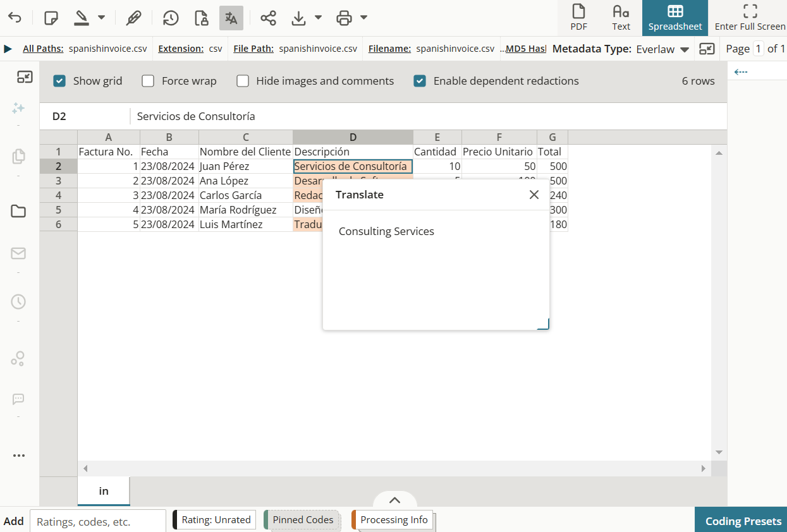Screen dimensions: 787x532
Task: Open the folder sidebar icon
Action: pyautogui.click(x=18, y=212)
